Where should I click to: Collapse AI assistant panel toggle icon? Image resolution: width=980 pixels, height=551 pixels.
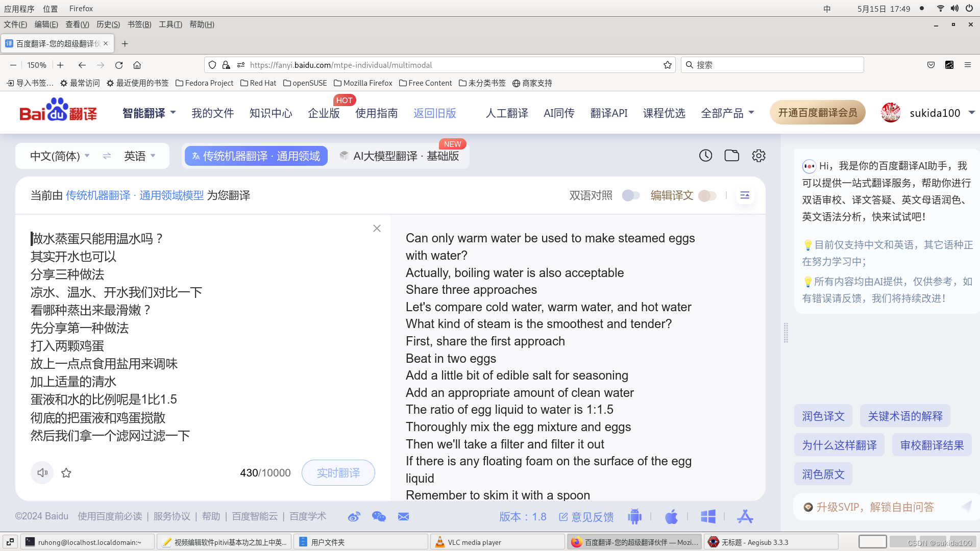745,195
